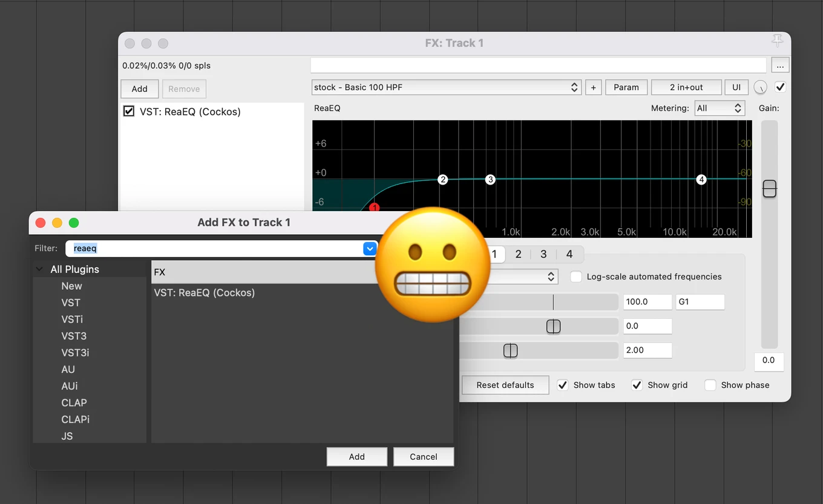823x504 pixels.
Task: Select the JS category
Action: 67,436
